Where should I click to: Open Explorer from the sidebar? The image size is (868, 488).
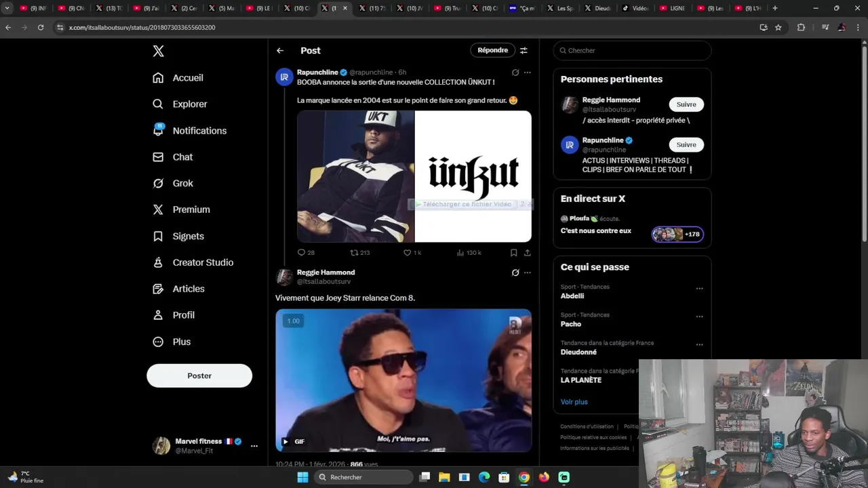click(x=180, y=104)
